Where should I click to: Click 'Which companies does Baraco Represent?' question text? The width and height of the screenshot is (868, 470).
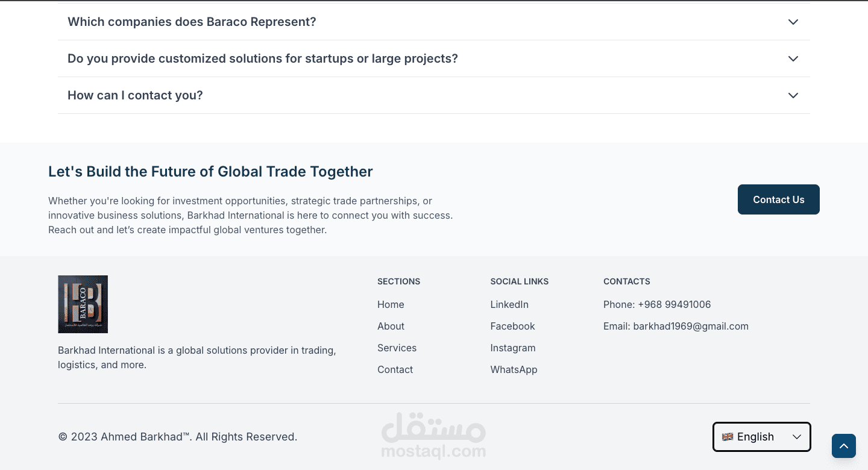[192, 22]
